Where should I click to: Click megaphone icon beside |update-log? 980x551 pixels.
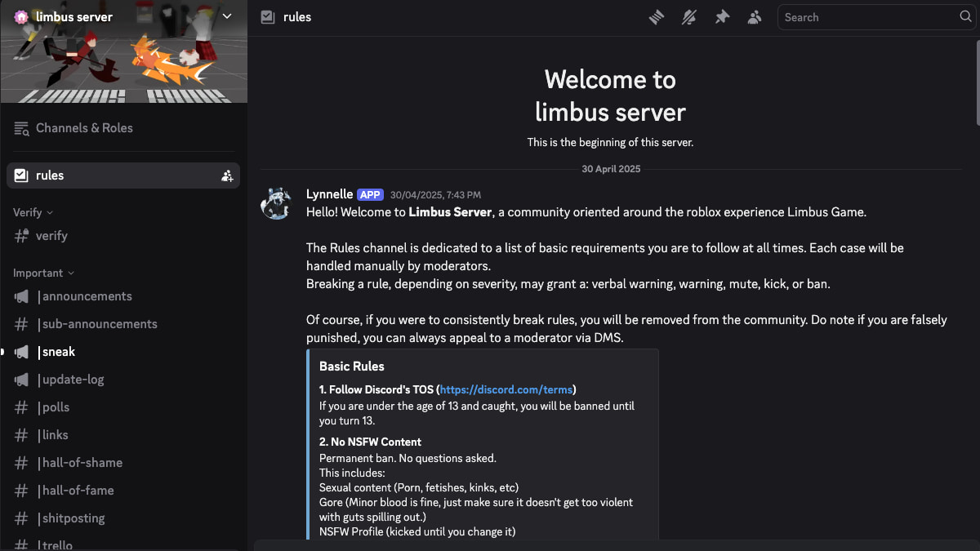point(21,380)
